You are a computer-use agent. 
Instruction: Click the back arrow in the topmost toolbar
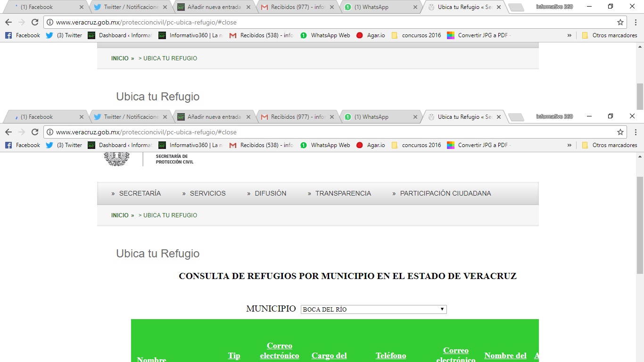8,22
